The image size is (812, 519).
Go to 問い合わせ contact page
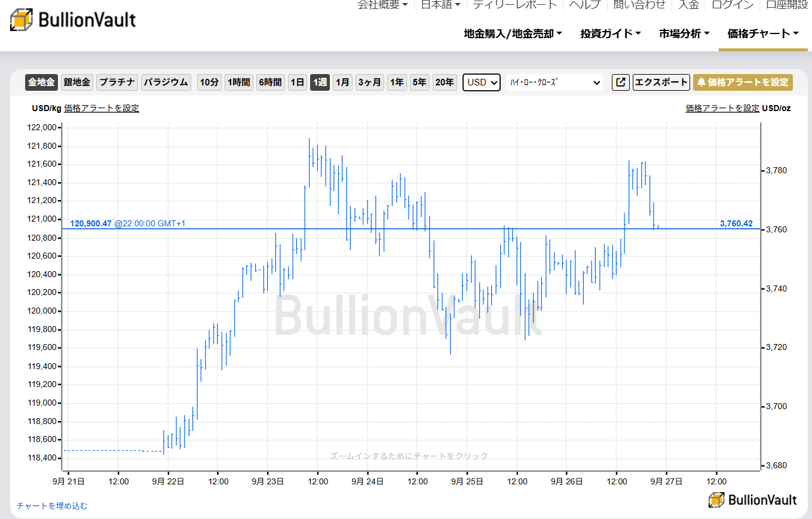click(639, 5)
